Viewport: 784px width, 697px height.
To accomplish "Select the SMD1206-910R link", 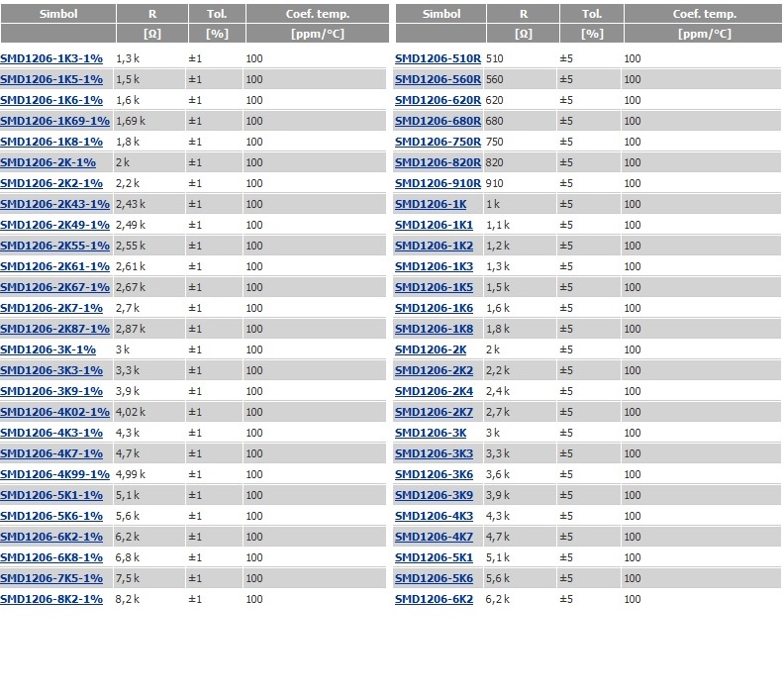I will (x=438, y=183).
